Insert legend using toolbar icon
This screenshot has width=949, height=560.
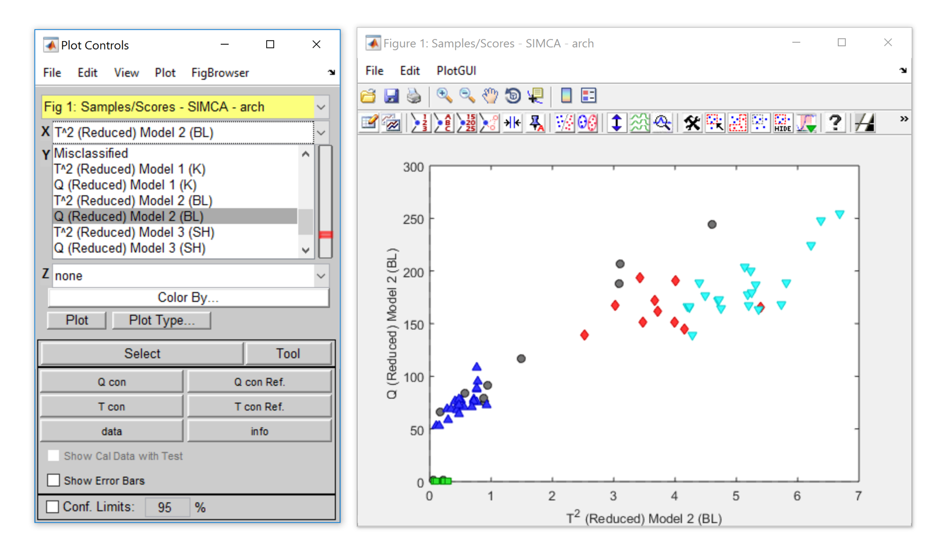(588, 95)
